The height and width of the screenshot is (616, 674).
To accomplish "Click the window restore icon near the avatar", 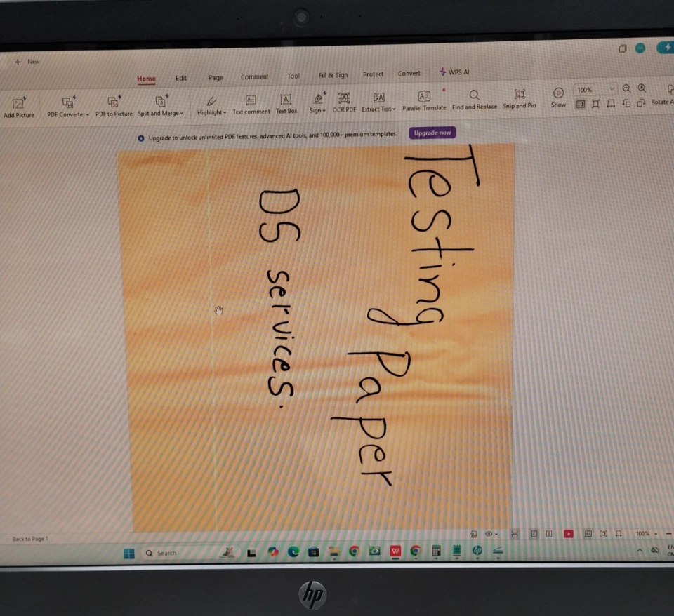I will tap(623, 48).
